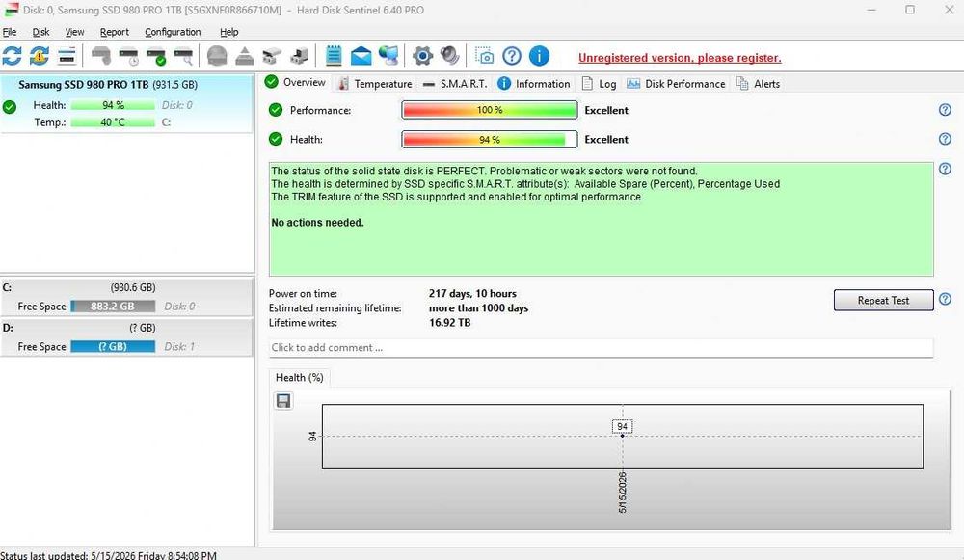
Task: Click the Health 94 % bar in Overview
Action: point(490,140)
